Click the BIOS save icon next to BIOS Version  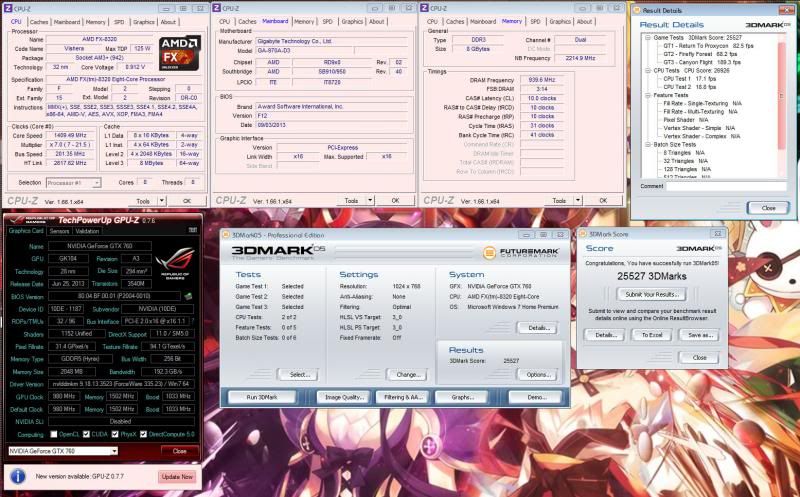point(188,296)
